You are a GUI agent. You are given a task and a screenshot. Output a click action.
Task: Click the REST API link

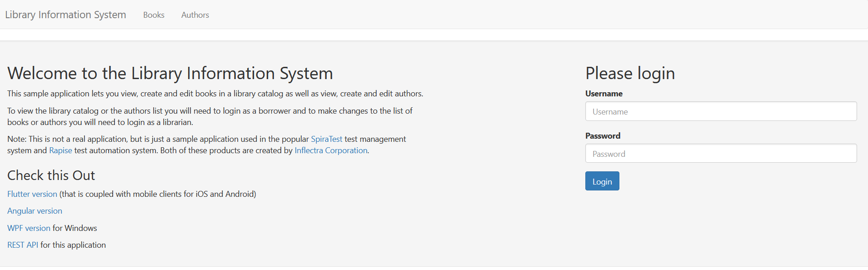pyautogui.click(x=23, y=245)
